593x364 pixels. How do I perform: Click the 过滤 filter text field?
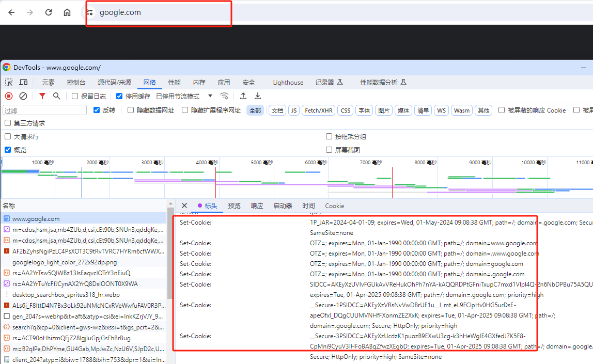pyautogui.click(x=44, y=110)
